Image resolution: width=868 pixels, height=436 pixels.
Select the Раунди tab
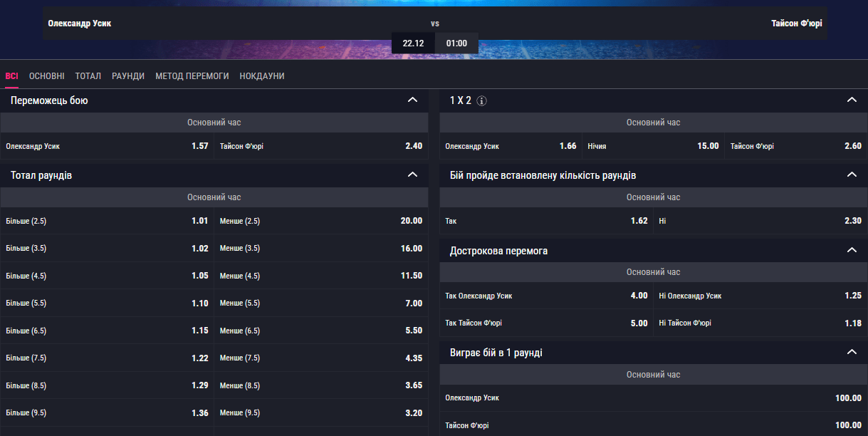[x=128, y=76]
